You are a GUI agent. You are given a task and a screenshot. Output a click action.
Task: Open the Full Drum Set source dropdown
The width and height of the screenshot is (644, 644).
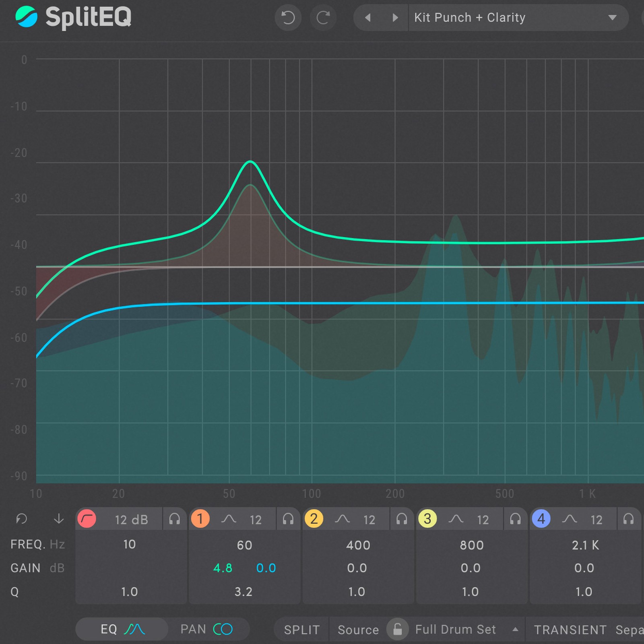(x=456, y=630)
